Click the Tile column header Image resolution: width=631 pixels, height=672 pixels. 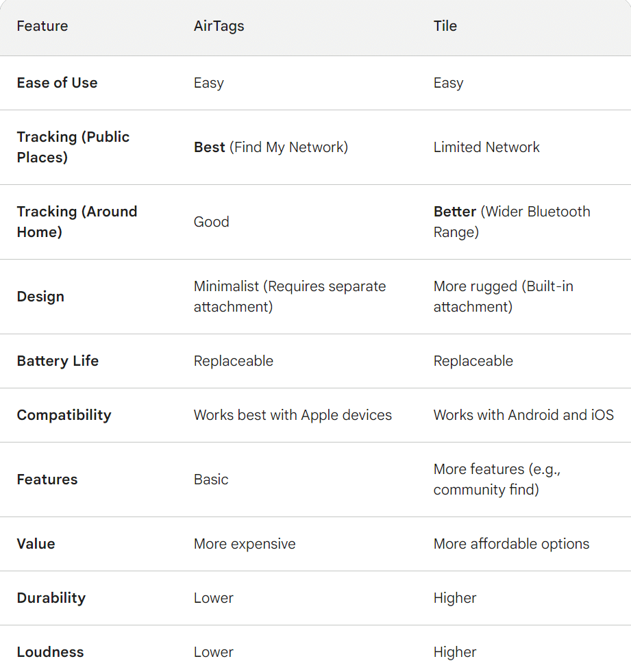click(445, 26)
